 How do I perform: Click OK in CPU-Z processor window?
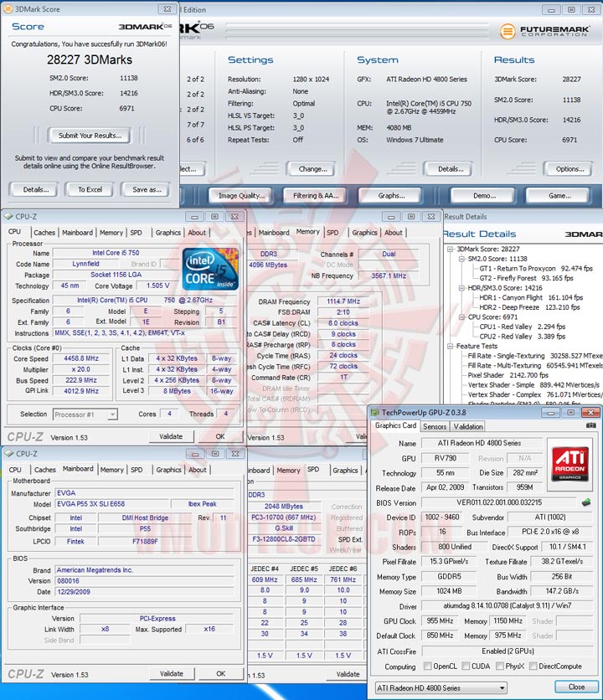(x=220, y=436)
